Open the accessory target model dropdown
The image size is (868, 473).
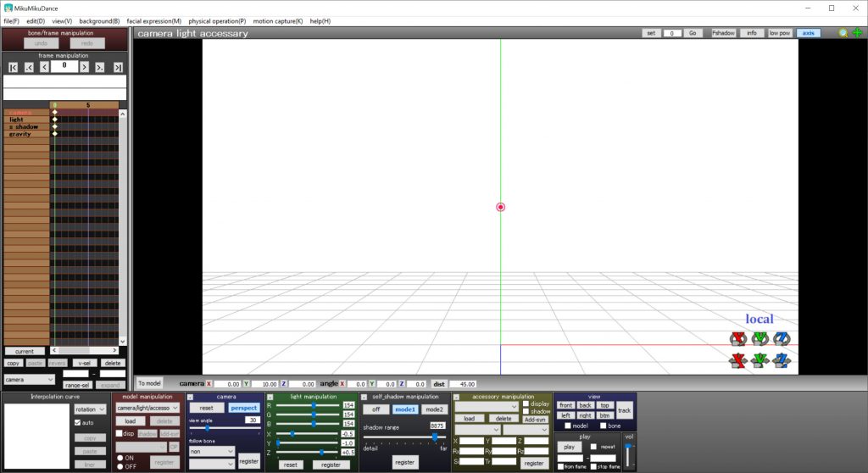click(x=477, y=430)
